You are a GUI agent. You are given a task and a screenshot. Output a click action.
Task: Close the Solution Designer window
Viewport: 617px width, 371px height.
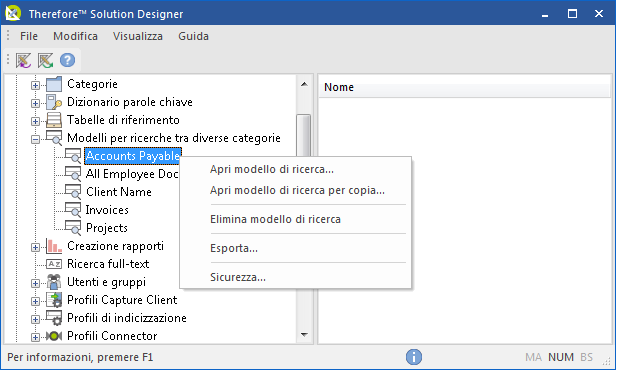599,14
